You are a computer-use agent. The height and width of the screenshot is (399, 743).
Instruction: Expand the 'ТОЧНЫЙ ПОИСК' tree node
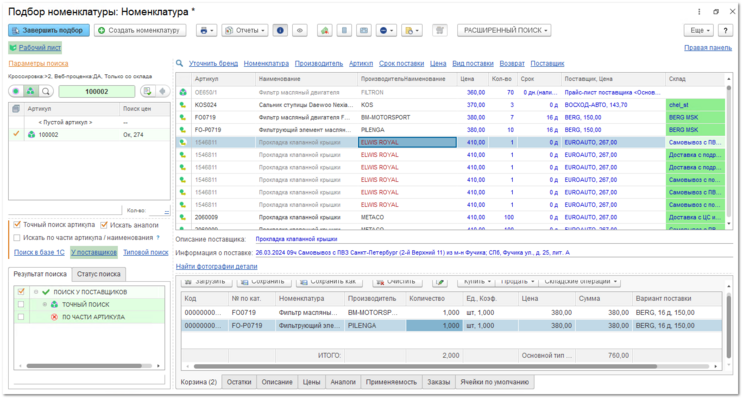pos(45,304)
